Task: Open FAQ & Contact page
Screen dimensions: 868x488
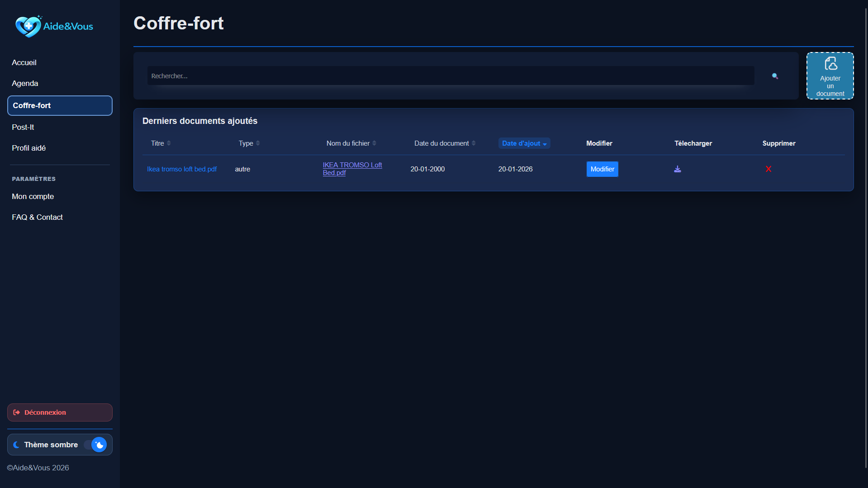Action: 37,217
